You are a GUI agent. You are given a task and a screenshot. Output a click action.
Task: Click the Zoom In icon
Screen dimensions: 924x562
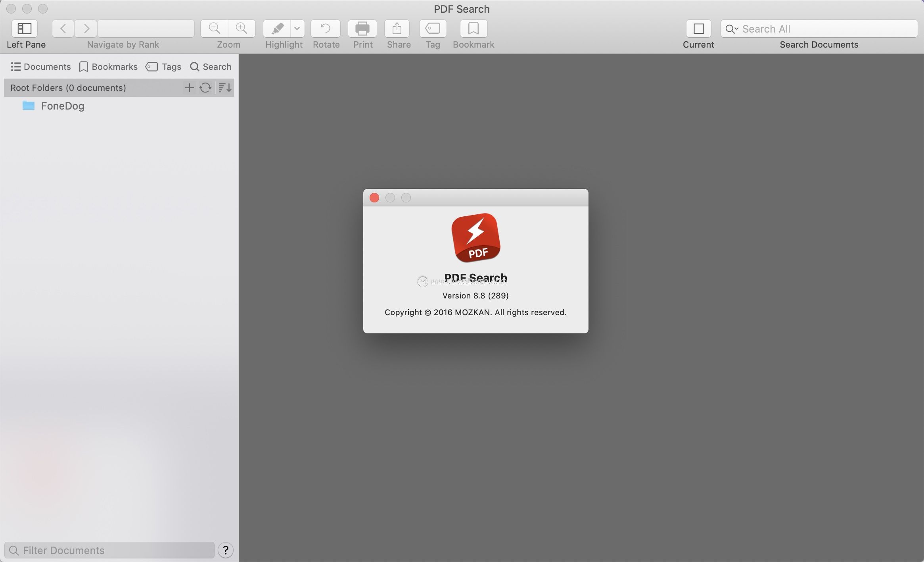(x=241, y=28)
